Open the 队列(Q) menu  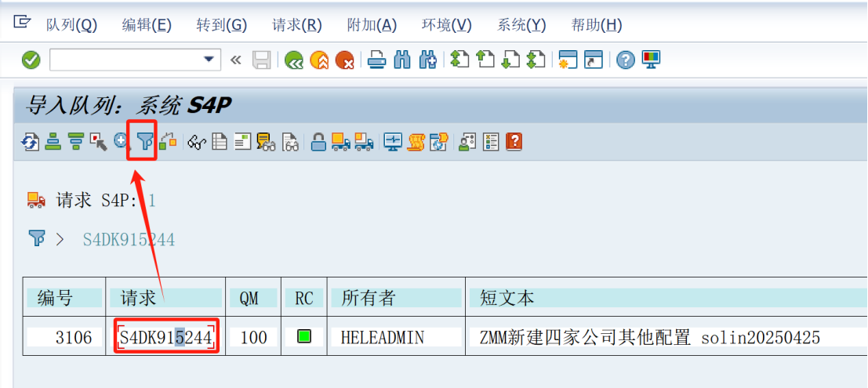[72, 25]
